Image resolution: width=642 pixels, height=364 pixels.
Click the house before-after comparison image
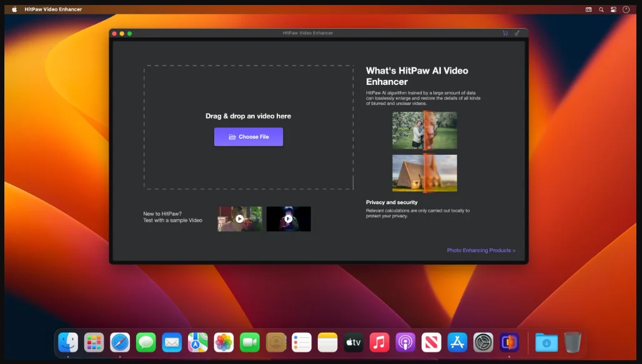point(425,173)
